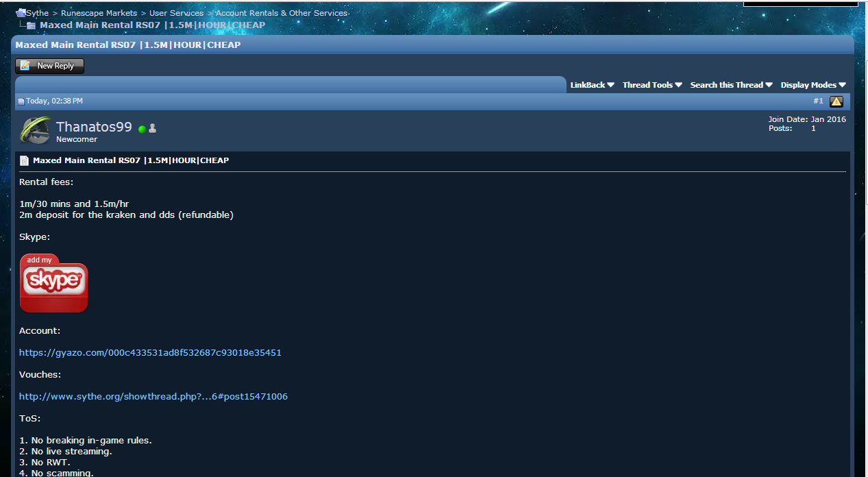868x477 pixels.
Task: Click the '2m deposit for the kraken' line
Action: click(126, 215)
